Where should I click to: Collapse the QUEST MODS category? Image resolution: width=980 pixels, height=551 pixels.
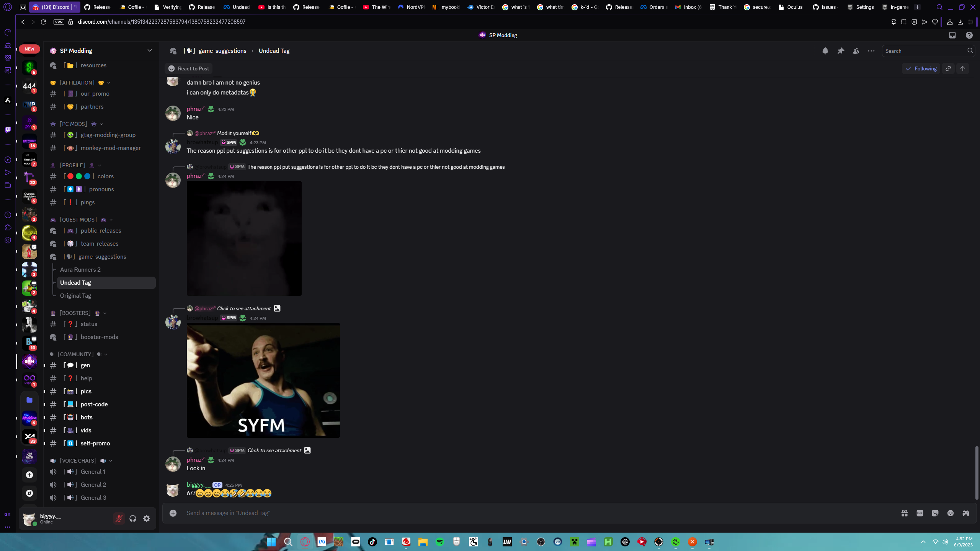coord(78,220)
